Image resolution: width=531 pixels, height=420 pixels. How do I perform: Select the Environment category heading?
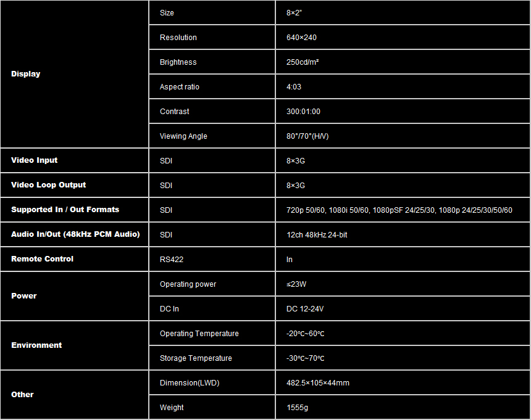point(36,345)
